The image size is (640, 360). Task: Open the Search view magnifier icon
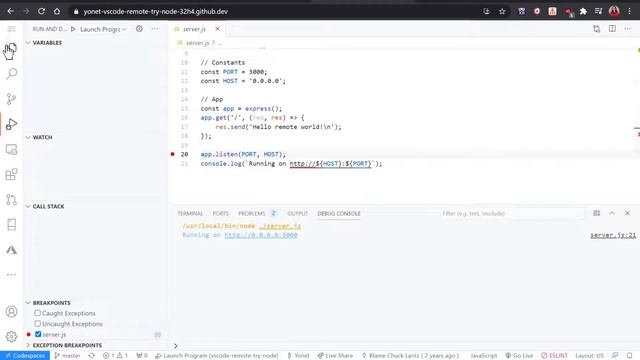pos(11,74)
